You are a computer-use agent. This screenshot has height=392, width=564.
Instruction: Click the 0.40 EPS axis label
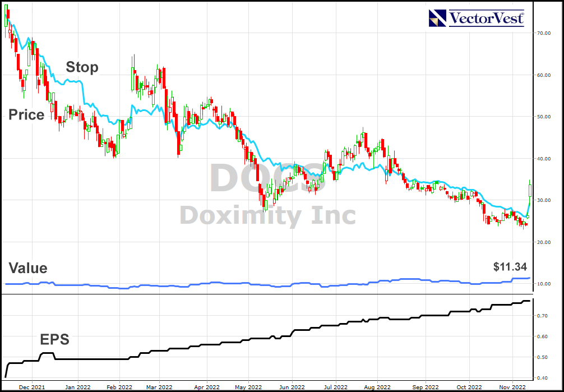[x=543, y=377]
